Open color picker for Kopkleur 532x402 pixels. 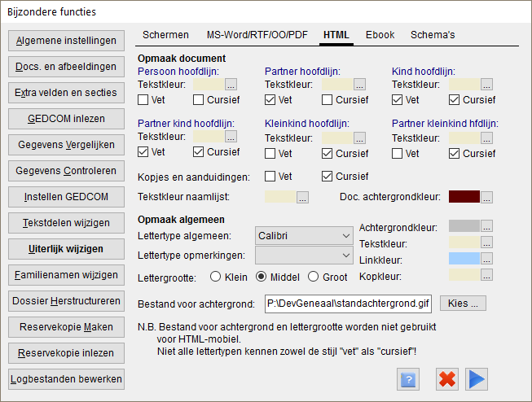(x=486, y=276)
